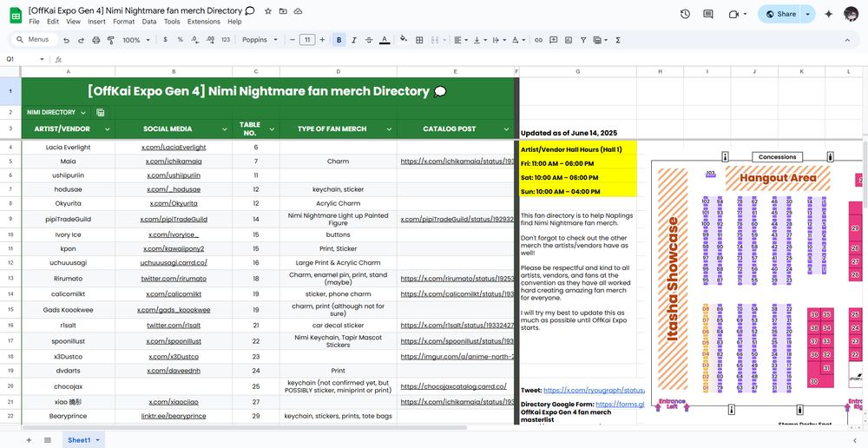Open x.com/LaciaEverlight link
This screenshot has width=868, height=448.
coord(174,148)
